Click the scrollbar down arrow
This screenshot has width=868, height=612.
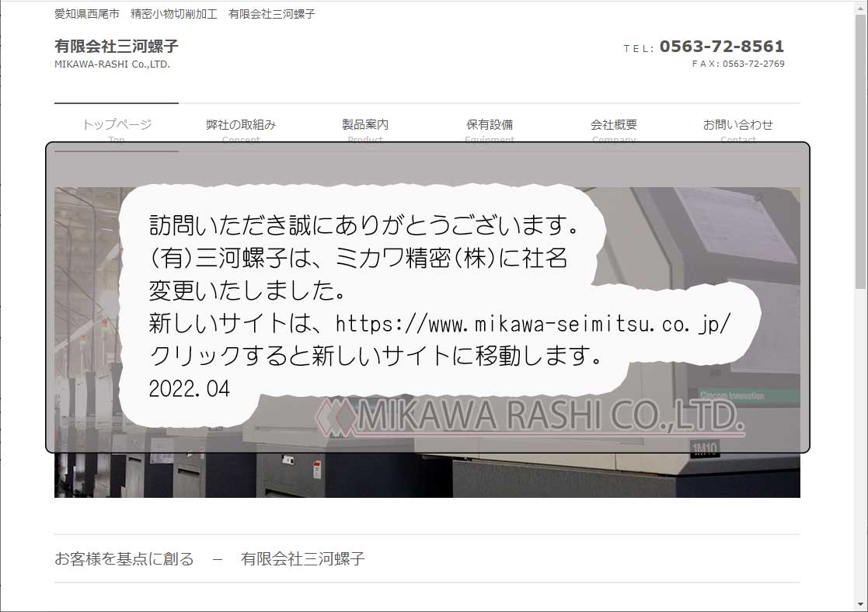(x=860, y=604)
